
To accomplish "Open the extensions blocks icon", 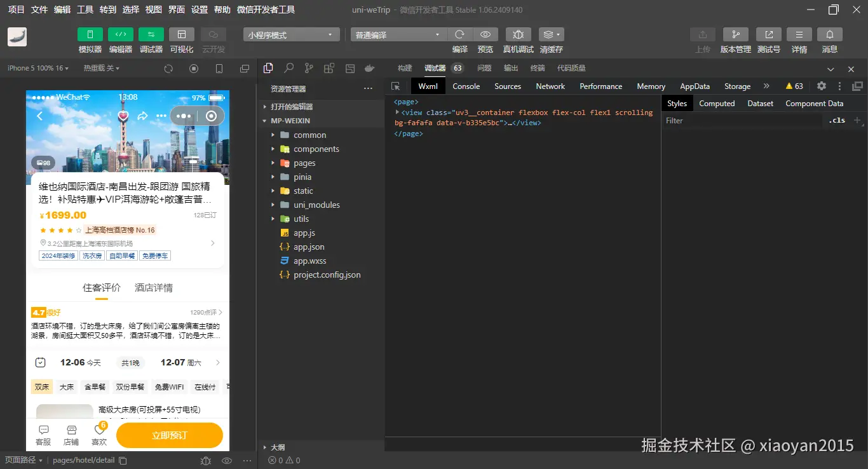I will [x=329, y=68].
